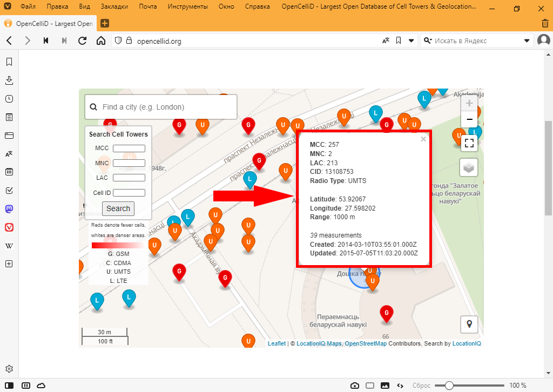Open the OpenStreetMap attribution link

pyautogui.click(x=366, y=343)
